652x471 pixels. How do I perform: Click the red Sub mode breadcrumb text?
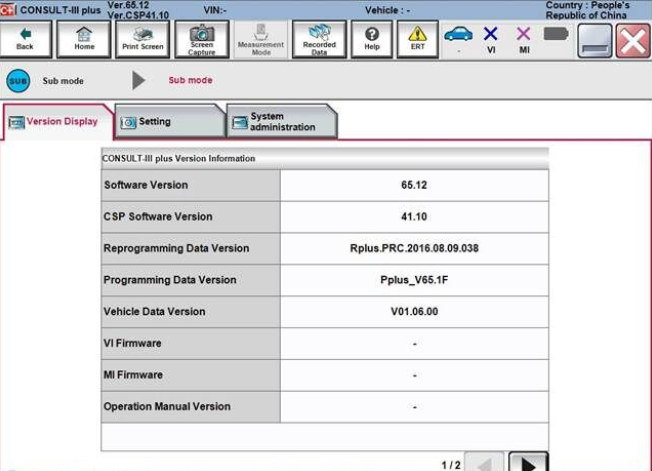click(x=190, y=80)
